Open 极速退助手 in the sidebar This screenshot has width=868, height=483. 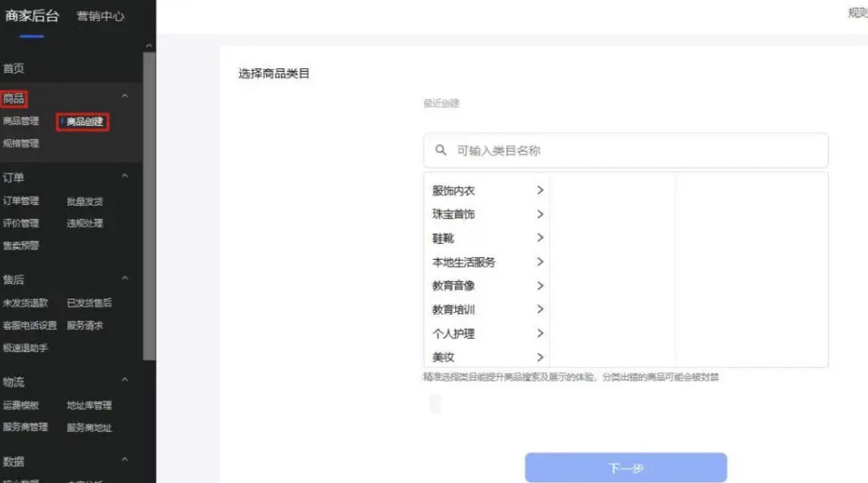26,348
